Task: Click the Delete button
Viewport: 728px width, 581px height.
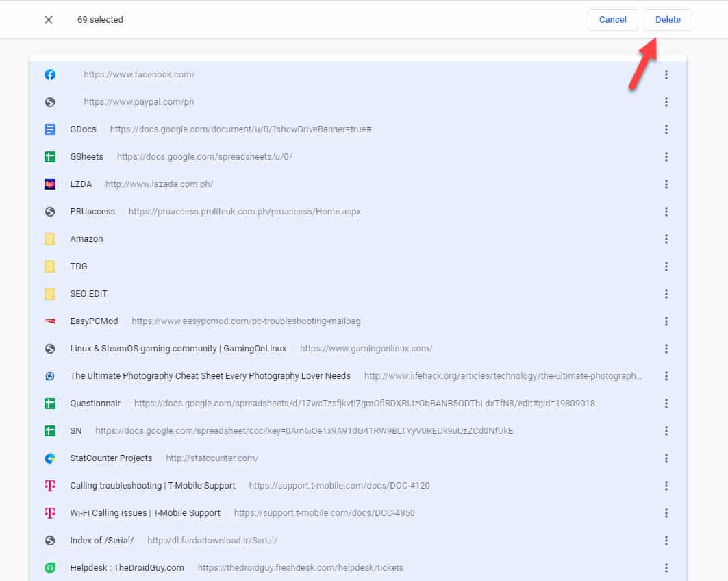Action: (x=668, y=19)
